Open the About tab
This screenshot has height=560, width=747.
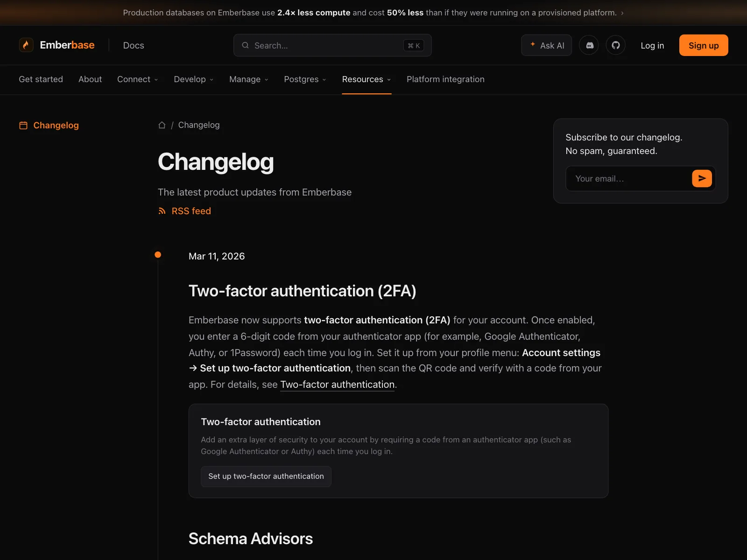90,79
